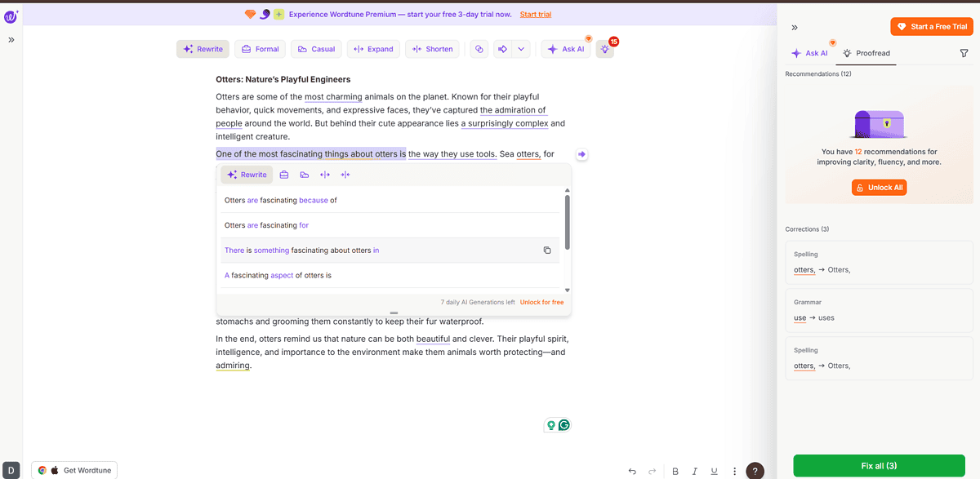Screen dimensions: 980x479
Task: Apply the Casual tone from the top toolbar
Action: (316, 49)
